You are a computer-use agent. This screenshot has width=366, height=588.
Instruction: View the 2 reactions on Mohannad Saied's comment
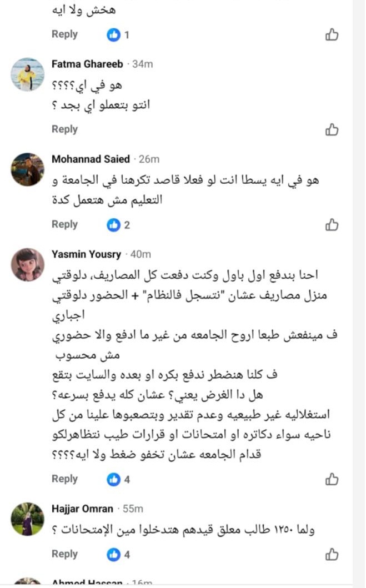point(119,225)
